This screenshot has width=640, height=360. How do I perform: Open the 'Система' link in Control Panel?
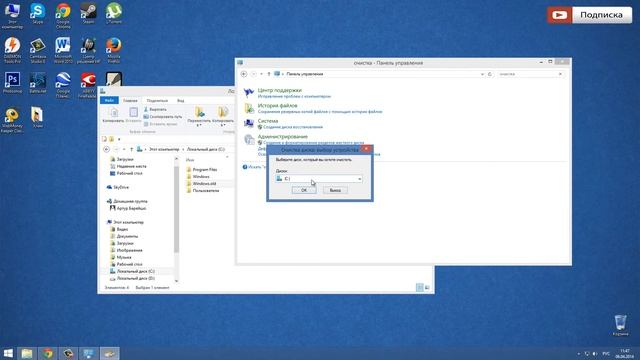coord(268,121)
